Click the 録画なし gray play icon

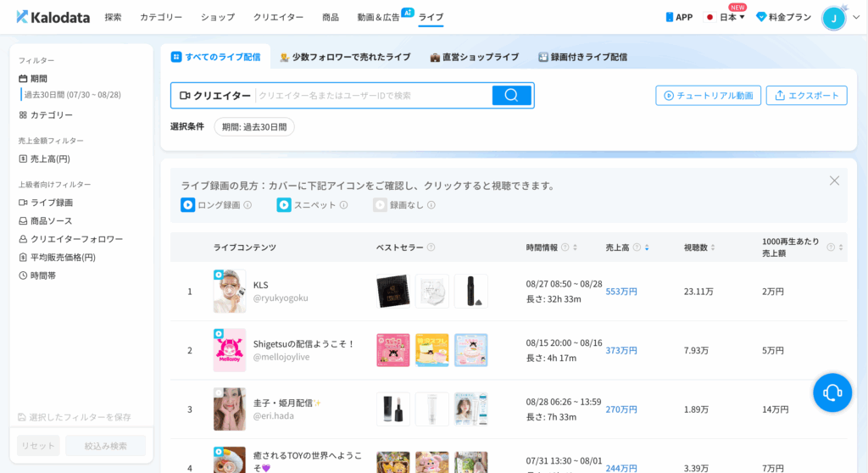point(380,205)
